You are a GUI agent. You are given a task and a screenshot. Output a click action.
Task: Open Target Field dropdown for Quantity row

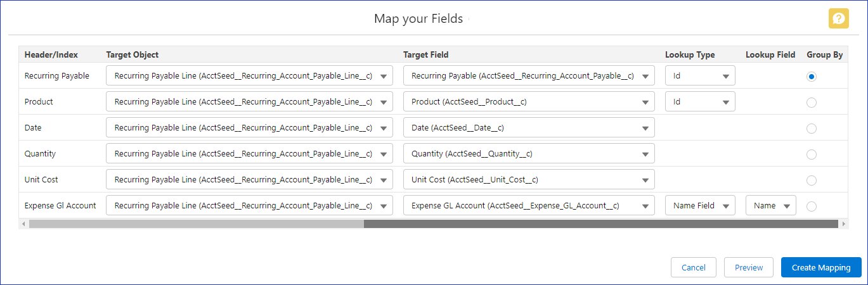(x=528, y=154)
